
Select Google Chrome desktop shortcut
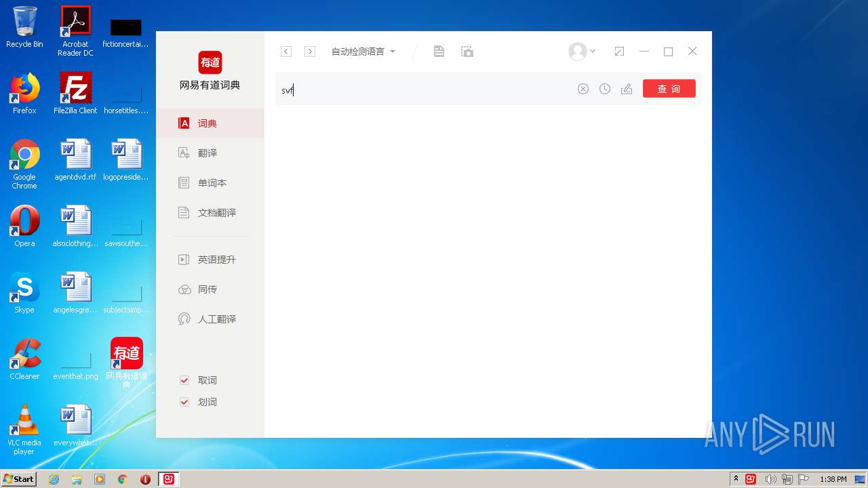click(24, 164)
